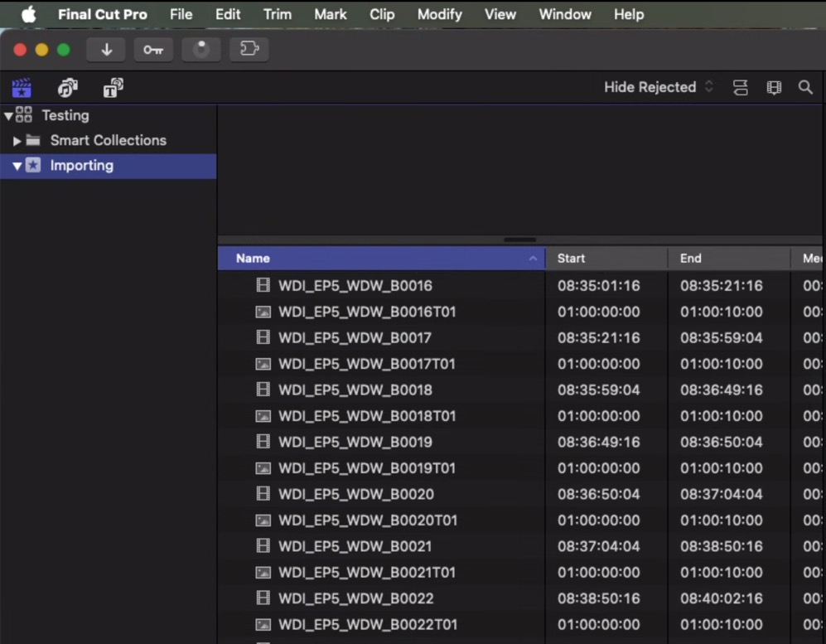Select still WDI_EP5_WDW_B0017T01

(x=367, y=364)
